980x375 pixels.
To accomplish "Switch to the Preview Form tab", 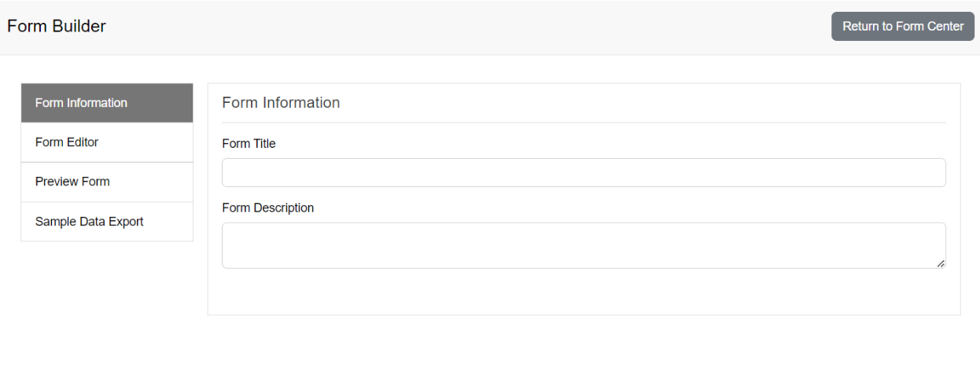I will point(107,182).
